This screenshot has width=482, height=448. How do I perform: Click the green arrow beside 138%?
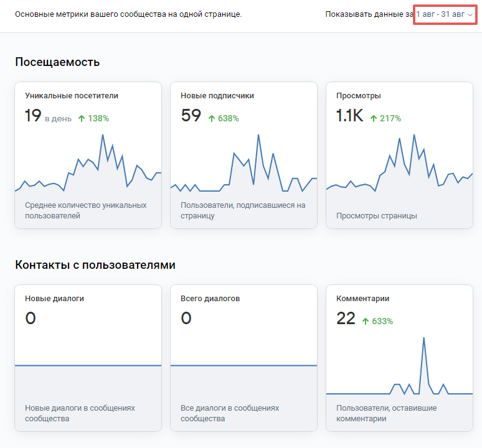coord(82,118)
